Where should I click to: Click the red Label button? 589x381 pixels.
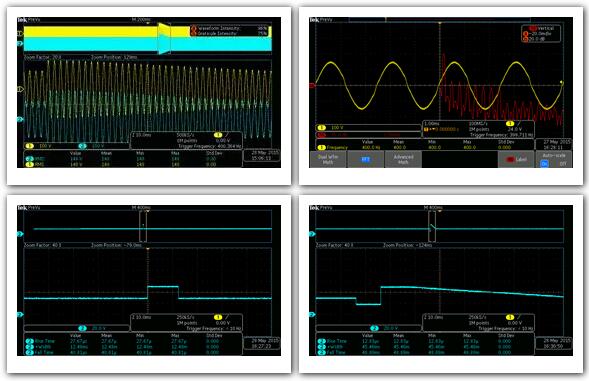click(516, 159)
